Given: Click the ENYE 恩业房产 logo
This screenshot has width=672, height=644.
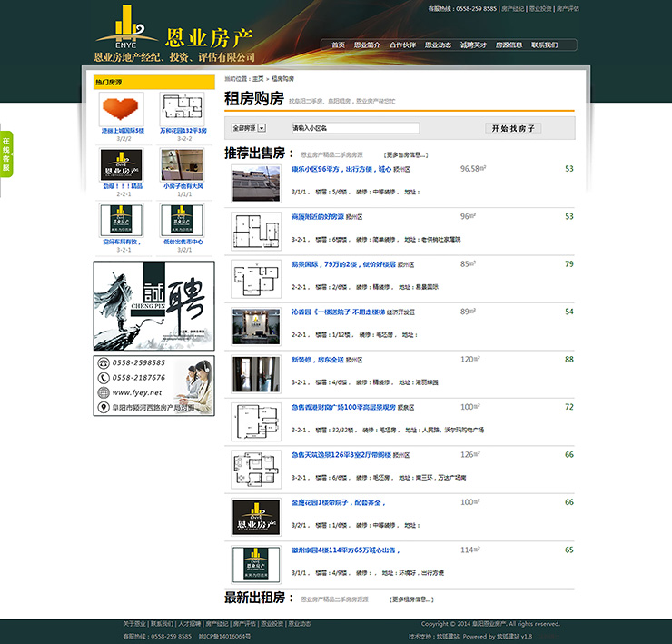Looking at the screenshot, I should click(174, 34).
